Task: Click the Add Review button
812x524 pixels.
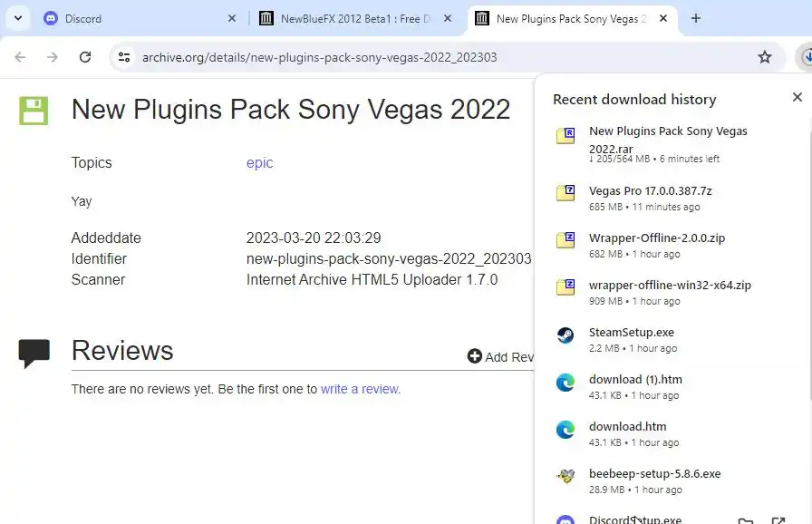Action: [499, 357]
